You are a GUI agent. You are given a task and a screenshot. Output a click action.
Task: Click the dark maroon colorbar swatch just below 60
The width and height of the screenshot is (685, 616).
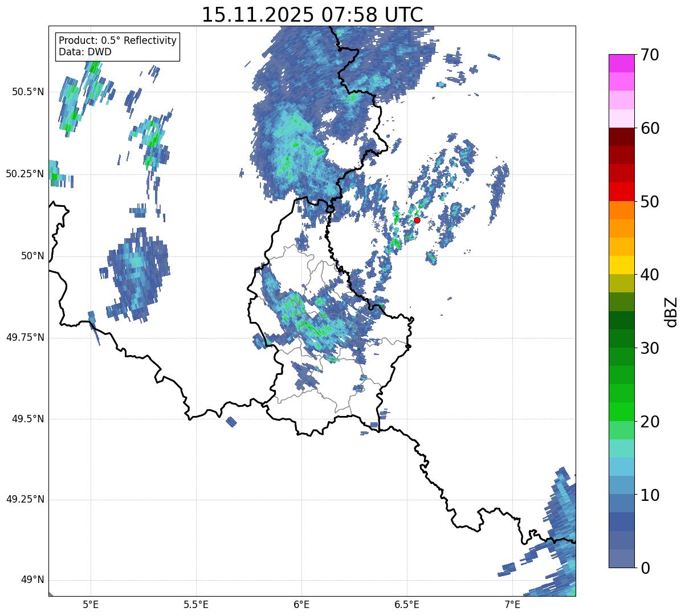[621, 137]
